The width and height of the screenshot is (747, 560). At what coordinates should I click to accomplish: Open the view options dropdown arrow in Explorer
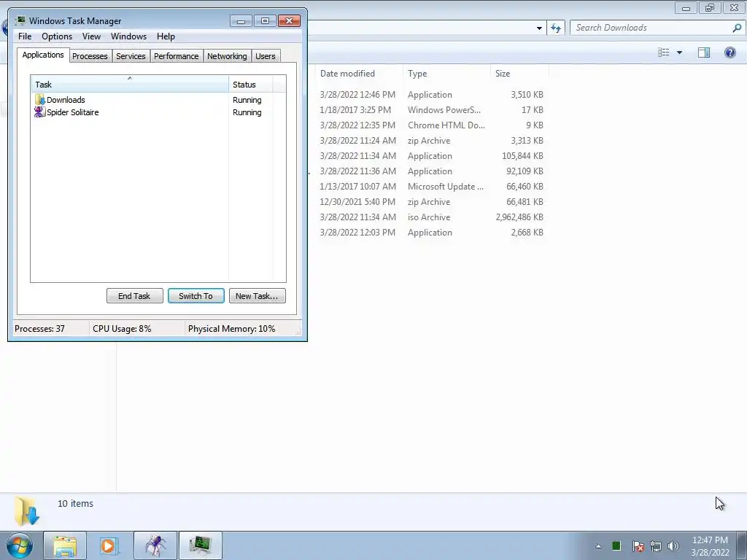click(x=679, y=52)
